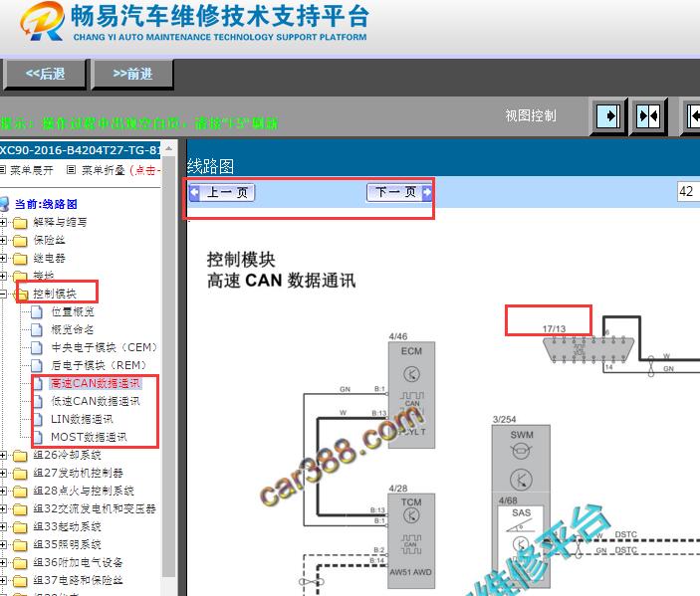Click folder icon next to 组35照明系统
Screen dimensions: 700x596
[20, 545]
